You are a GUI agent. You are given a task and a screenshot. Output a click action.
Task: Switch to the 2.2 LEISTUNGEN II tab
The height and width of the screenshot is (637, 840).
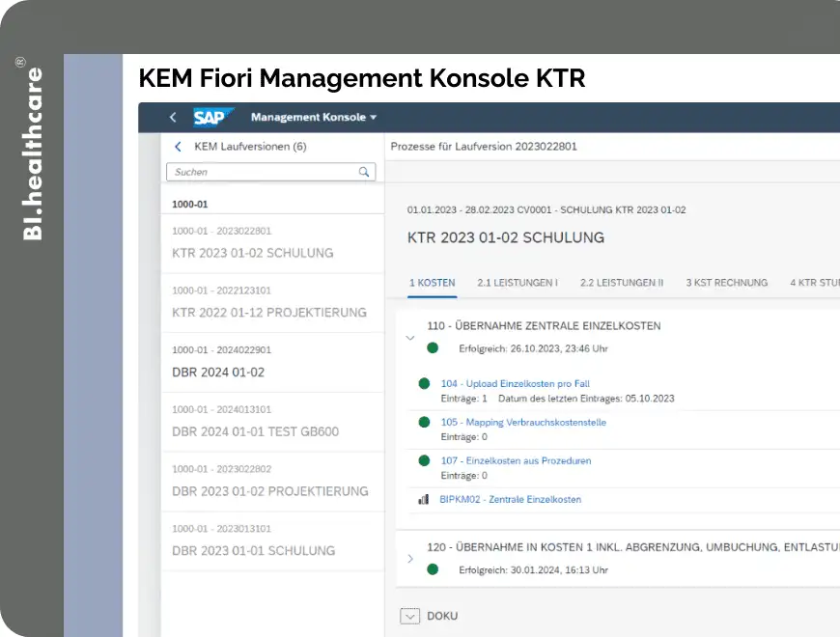(x=622, y=283)
